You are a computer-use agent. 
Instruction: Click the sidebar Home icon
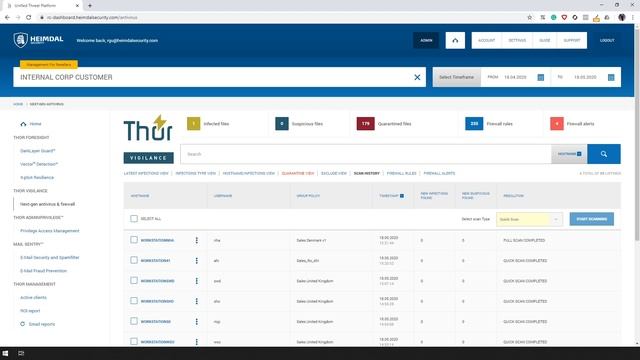23,124
